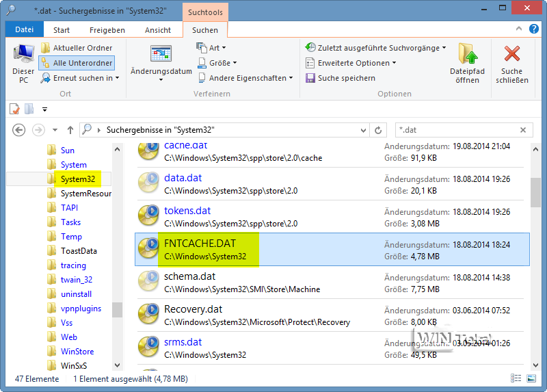The image size is (547, 392).
Task: Select the uninstall folder in tree
Action: point(76,294)
